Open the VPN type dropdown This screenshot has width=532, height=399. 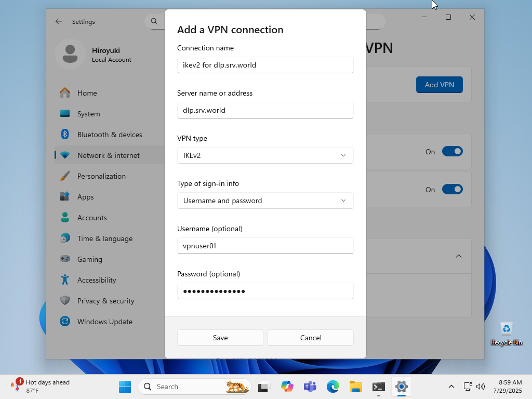(x=265, y=155)
